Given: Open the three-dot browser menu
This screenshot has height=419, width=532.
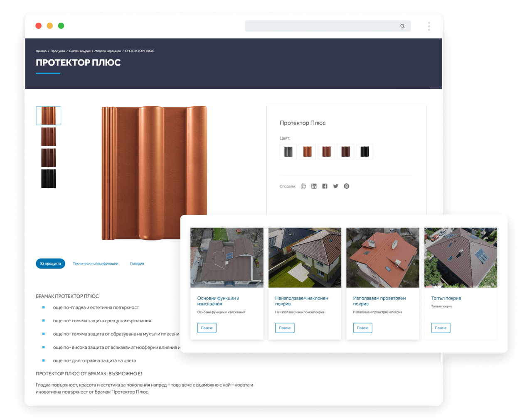Looking at the screenshot, I should tap(429, 26).
